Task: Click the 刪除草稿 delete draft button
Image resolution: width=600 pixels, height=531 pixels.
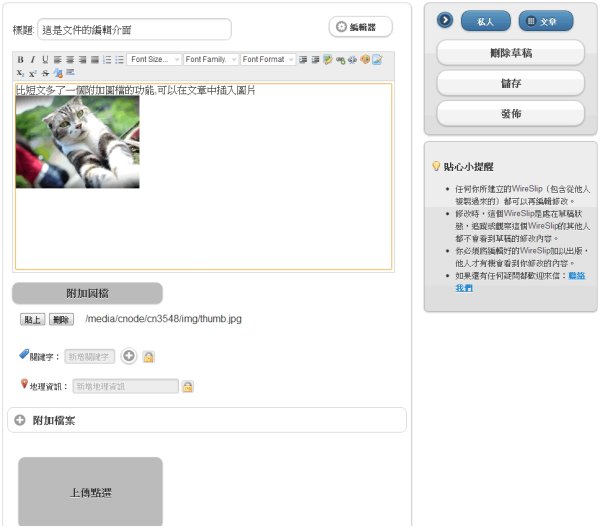Action: [x=510, y=53]
